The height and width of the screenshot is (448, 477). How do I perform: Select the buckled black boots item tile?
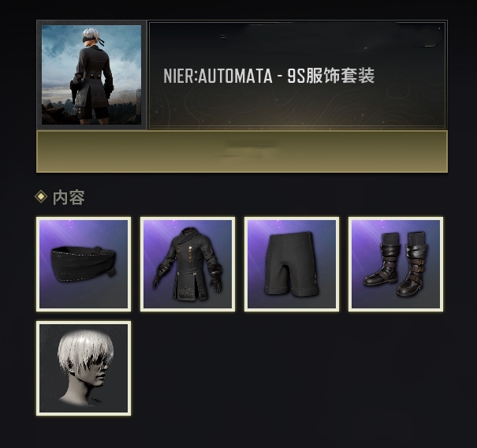tap(396, 264)
